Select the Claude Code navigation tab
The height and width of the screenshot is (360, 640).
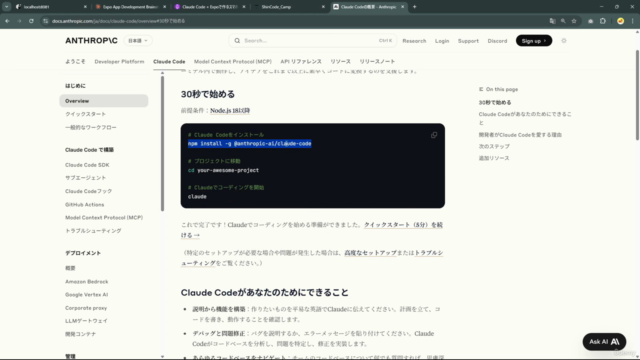(169, 62)
